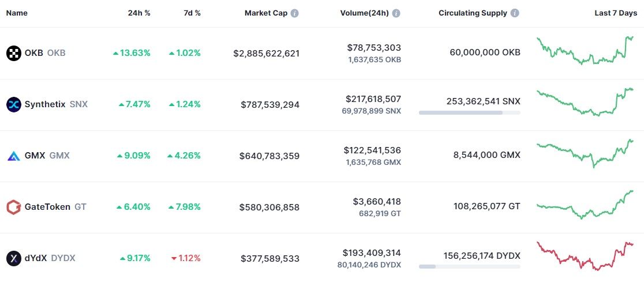Screen dimensions: 644x283
Task: Click the Synthetix circulating supply progress bar
Action: point(469,113)
